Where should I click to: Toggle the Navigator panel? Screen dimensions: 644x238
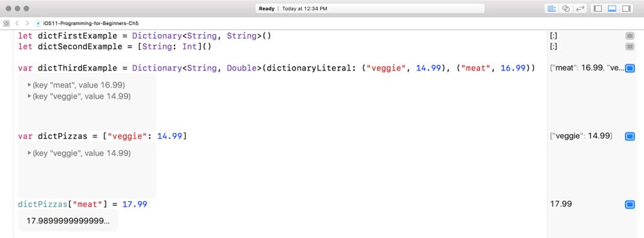coord(598,8)
